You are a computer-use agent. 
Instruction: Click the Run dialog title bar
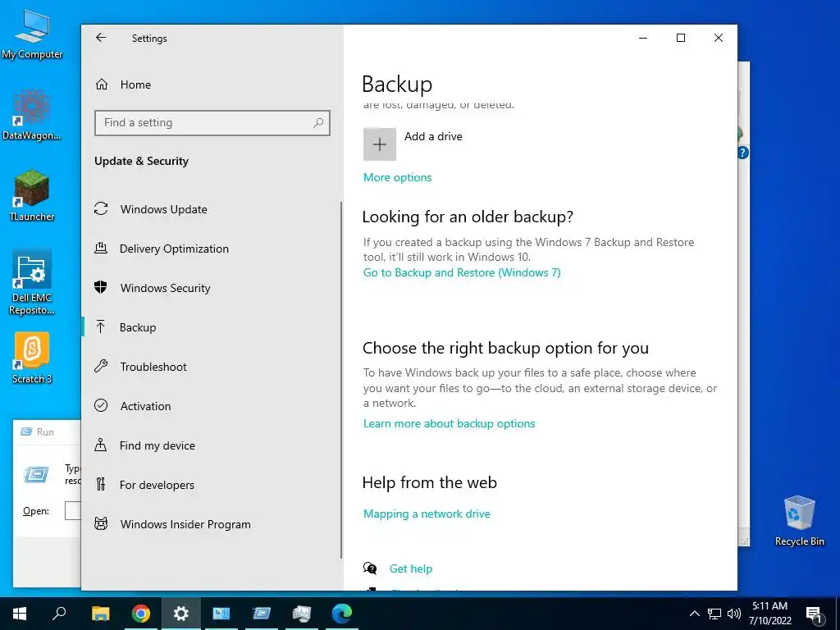(47, 431)
